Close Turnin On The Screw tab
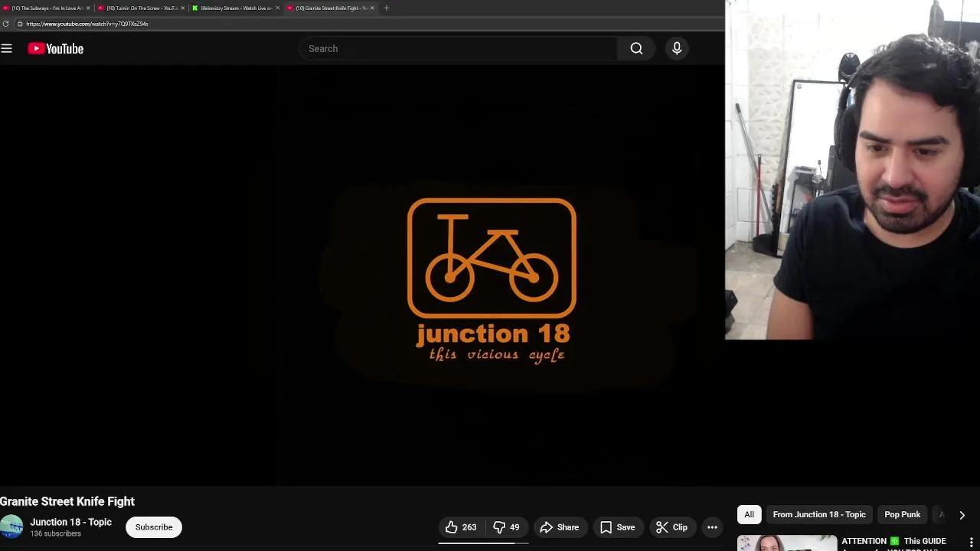The width and height of the screenshot is (980, 551). (x=183, y=8)
